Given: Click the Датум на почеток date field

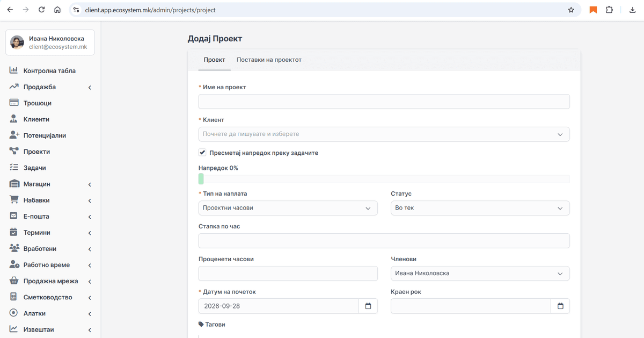Looking at the screenshot, I should [x=279, y=306].
